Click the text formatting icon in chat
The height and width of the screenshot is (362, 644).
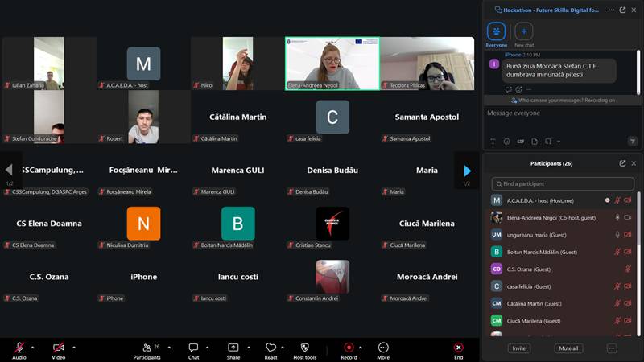pyautogui.click(x=493, y=141)
